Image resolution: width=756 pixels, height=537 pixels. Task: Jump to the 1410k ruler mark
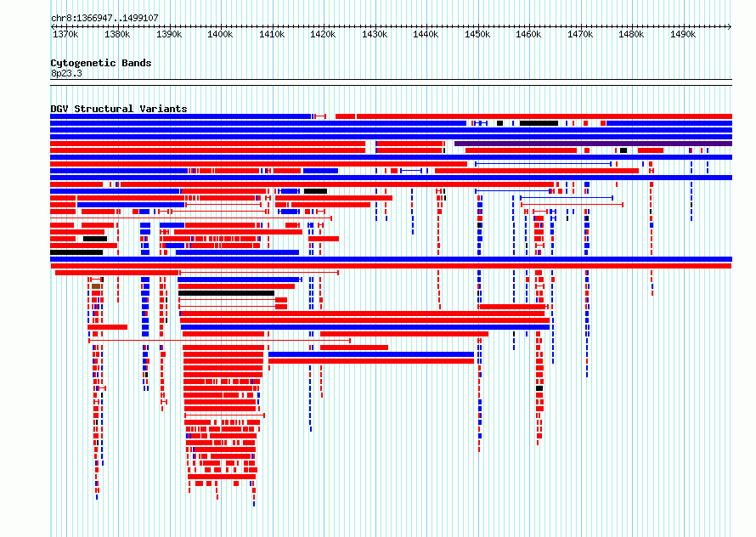point(272,35)
